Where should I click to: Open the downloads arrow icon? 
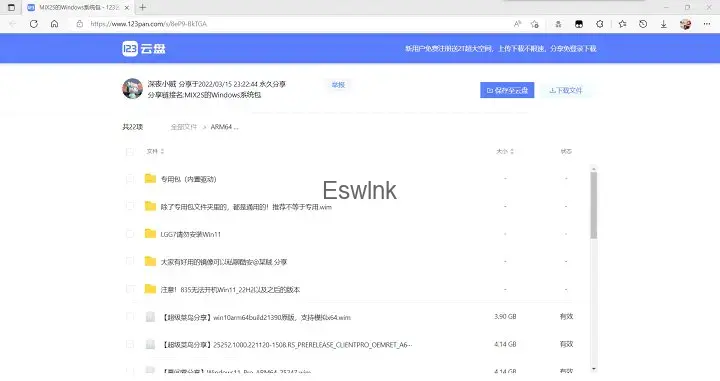tap(664, 24)
